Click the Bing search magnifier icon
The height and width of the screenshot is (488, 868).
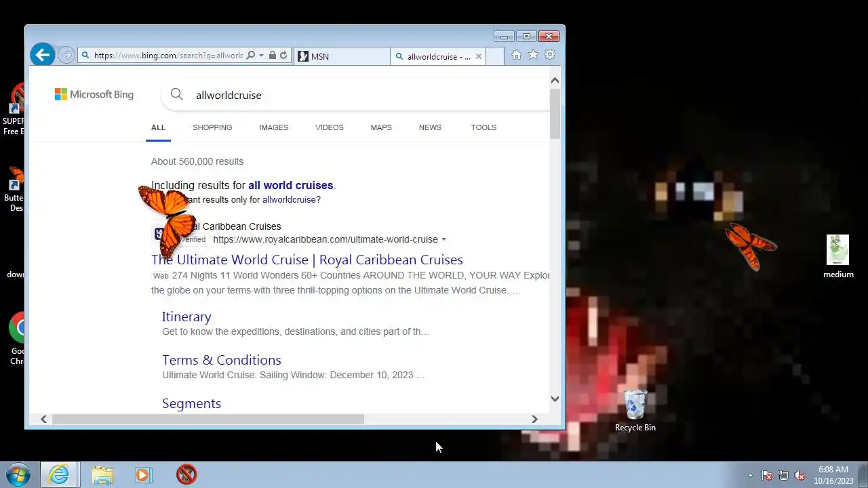[177, 95]
